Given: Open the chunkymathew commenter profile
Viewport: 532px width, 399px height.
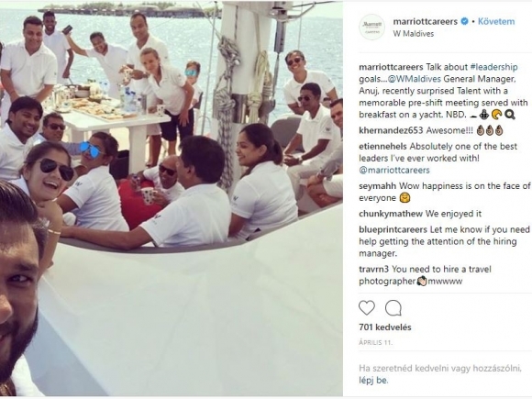Looking at the screenshot, I should click(x=391, y=214).
